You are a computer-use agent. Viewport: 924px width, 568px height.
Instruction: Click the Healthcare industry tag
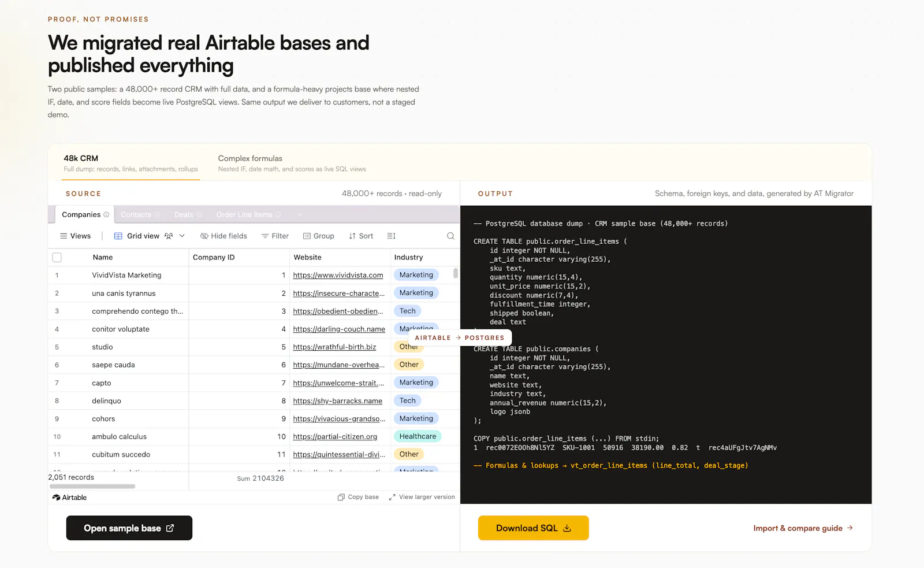pyautogui.click(x=418, y=436)
